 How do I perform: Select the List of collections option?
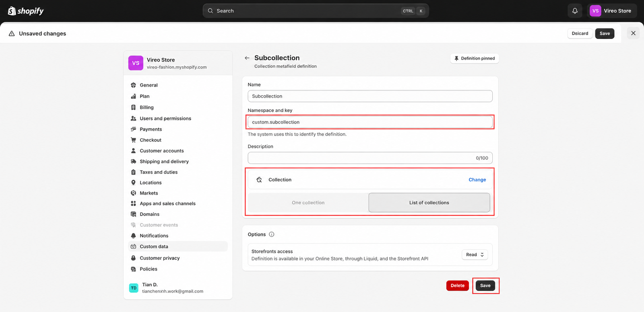coord(429,203)
